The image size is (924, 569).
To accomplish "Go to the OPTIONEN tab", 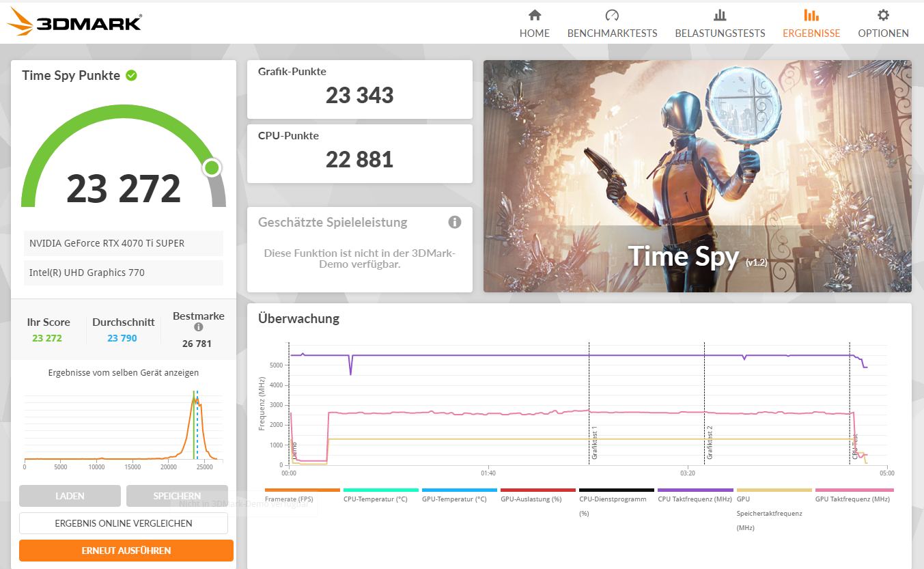I will coord(883,24).
